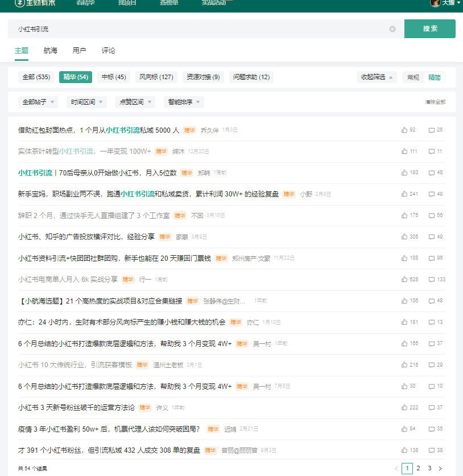Open post about 红包封面热点 引流私域 5000 人
Screen dimensions: 463x476
tap(98, 130)
